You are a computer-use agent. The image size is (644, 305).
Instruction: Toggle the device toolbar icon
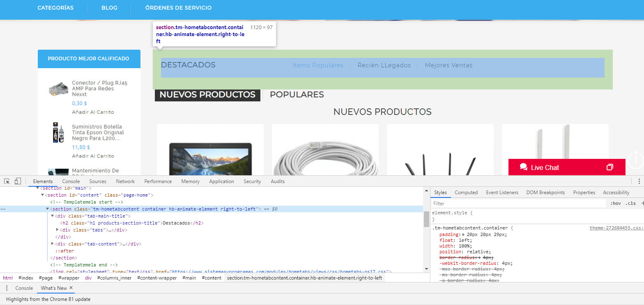(18, 181)
